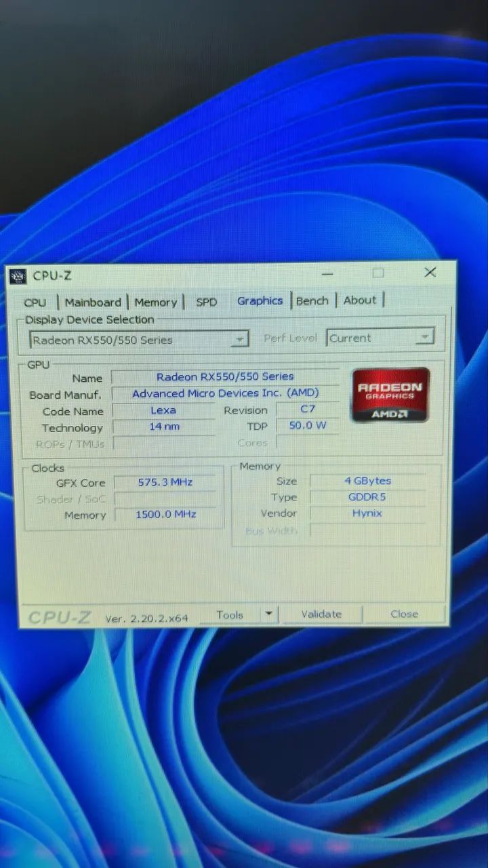The height and width of the screenshot is (868, 488).
Task: Click the memory Type value GDDR5
Action: click(x=367, y=497)
